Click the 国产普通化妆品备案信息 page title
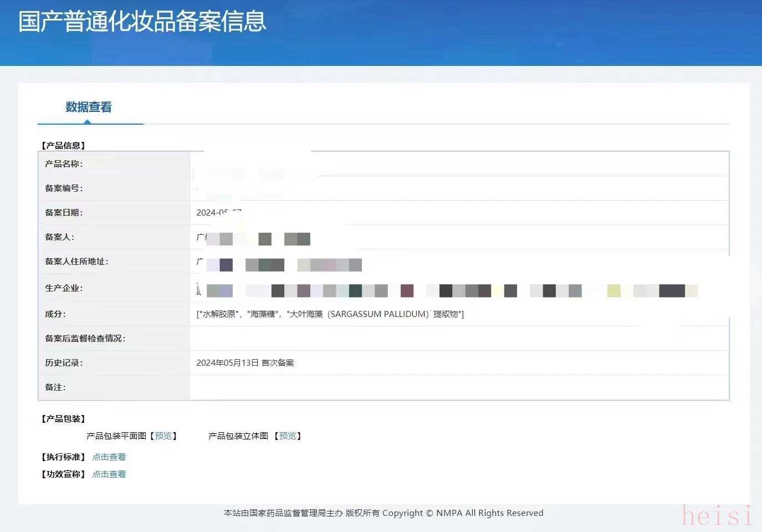 pyautogui.click(x=142, y=22)
